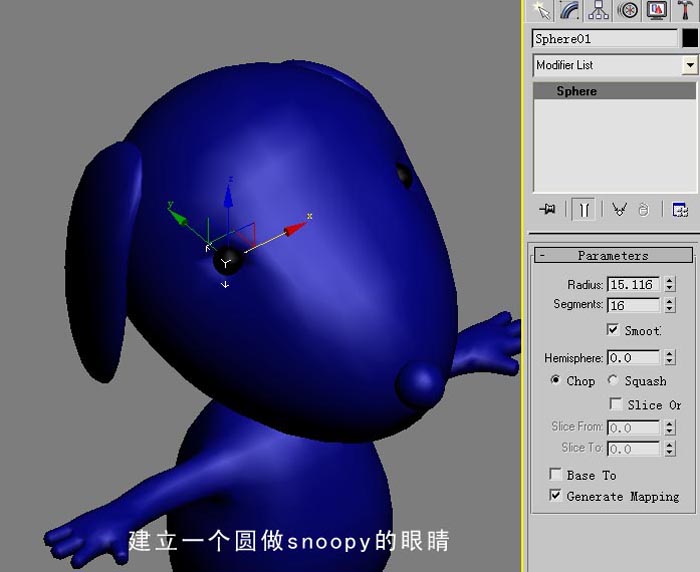
Task: Adjust the Segments spinner
Action: [x=669, y=305]
